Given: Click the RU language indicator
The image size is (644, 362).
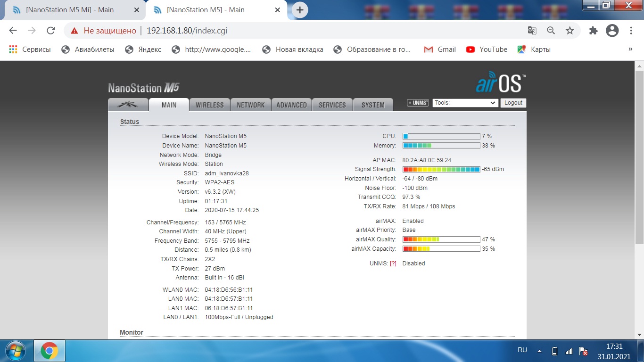Looking at the screenshot, I should pos(522,350).
